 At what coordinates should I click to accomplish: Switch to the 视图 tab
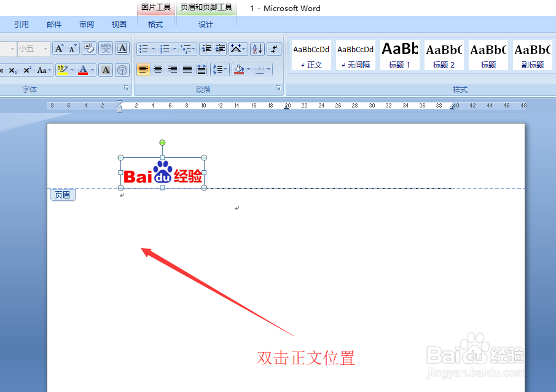coord(119,25)
